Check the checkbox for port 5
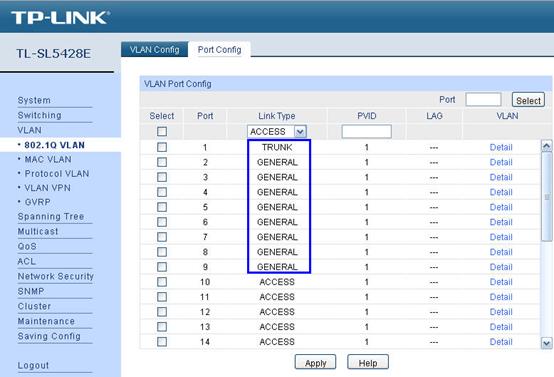This screenshot has width=554, height=377. (x=162, y=207)
